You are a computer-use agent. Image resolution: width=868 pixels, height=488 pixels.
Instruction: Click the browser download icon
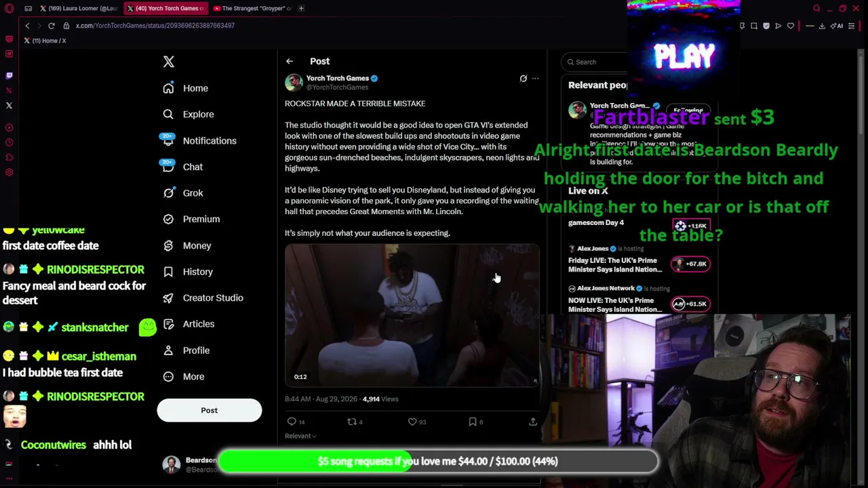(x=822, y=26)
